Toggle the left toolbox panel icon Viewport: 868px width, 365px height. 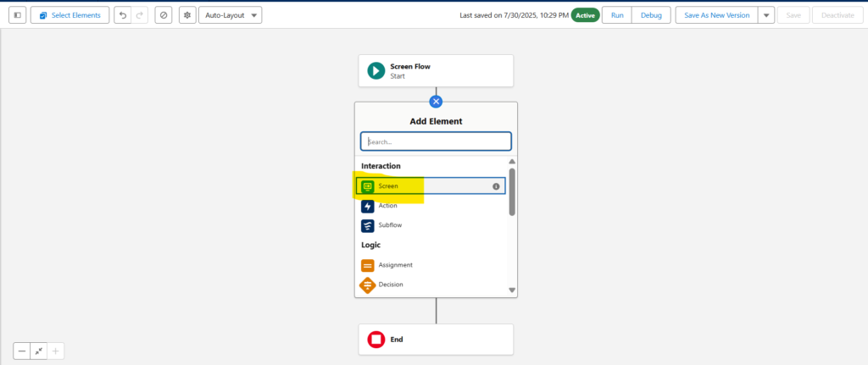[17, 15]
